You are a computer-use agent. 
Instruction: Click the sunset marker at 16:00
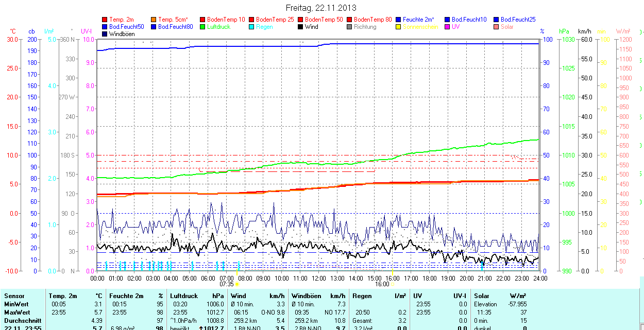point(393,284)
